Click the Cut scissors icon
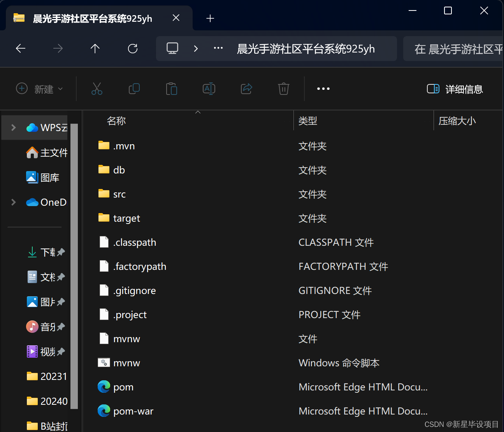Image resolution: width=504 pixels, height=432 pixels. point(97,89)
